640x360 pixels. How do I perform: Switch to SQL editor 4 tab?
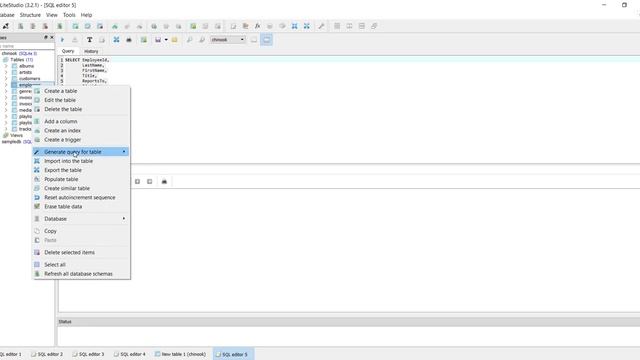click(x=129, y=354)
